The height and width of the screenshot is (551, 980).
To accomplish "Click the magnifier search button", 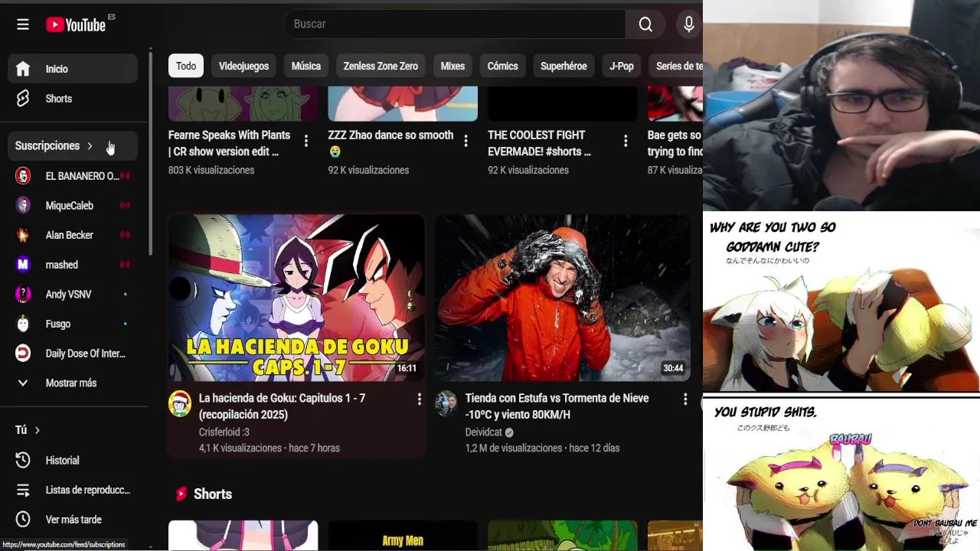I will 645,24.
